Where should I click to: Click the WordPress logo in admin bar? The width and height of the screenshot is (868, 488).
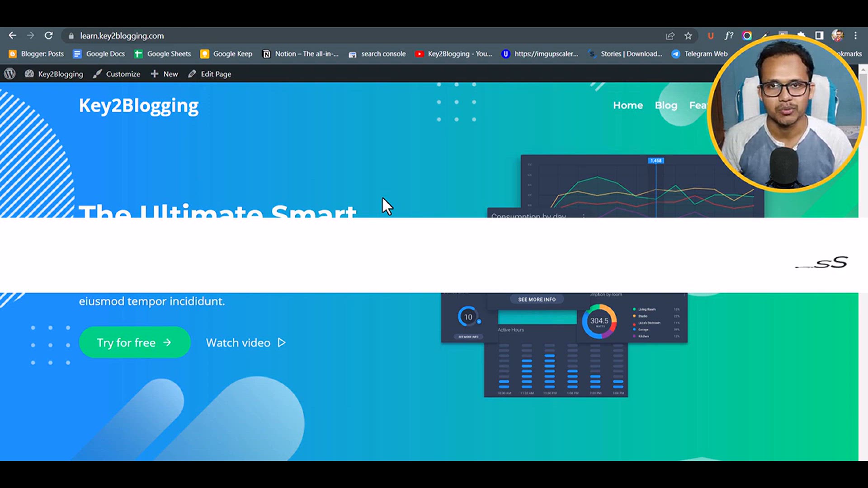pyautogui.click(x=9, y=74)
